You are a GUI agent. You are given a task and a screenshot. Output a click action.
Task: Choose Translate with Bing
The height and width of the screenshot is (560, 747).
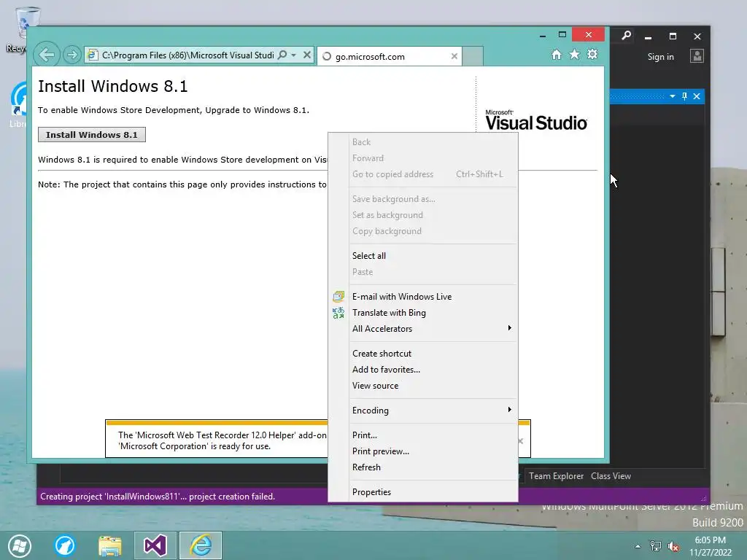(422, 313)
